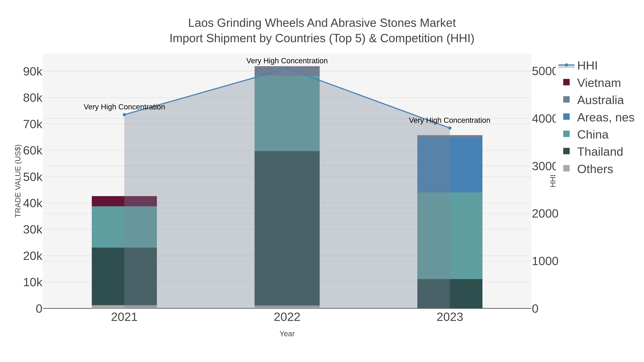The width and height of the screenshot is (644, 362).
Task: Click the China teal legend swatch
Action: (566, 134)
